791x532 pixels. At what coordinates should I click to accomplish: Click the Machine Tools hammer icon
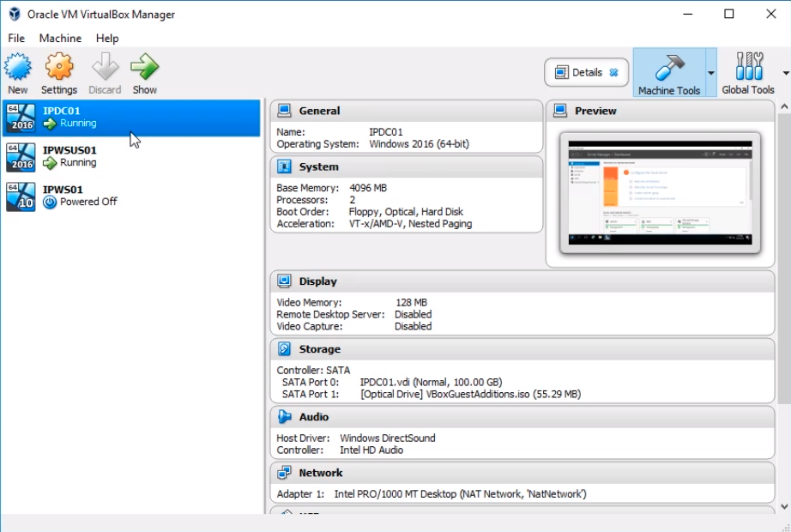click(668, 68)
